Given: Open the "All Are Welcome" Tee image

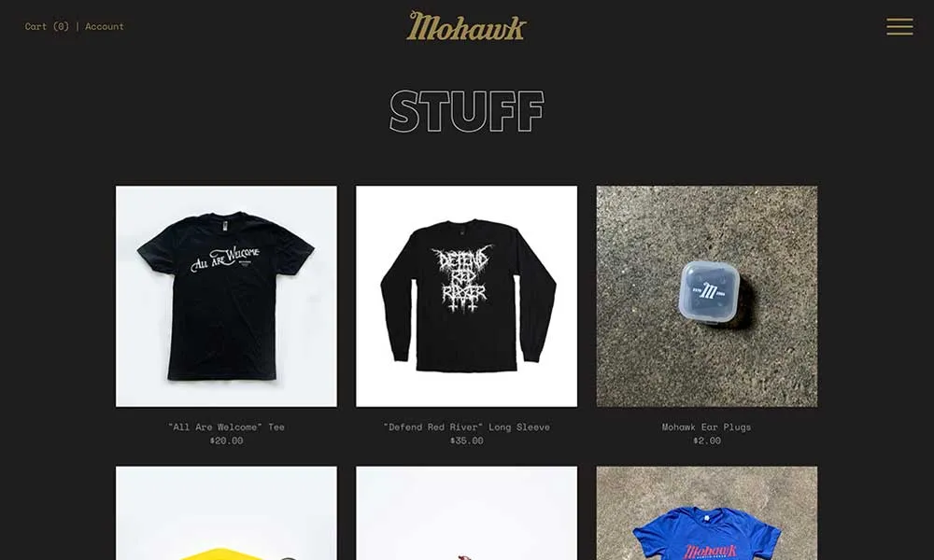Looking at the screenshot, I should click(226, 297).
